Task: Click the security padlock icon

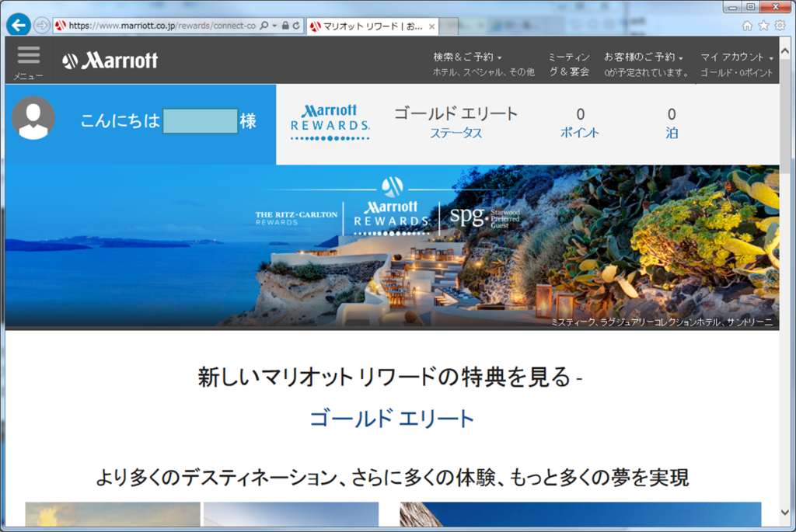Action: [x=285, y=26]
